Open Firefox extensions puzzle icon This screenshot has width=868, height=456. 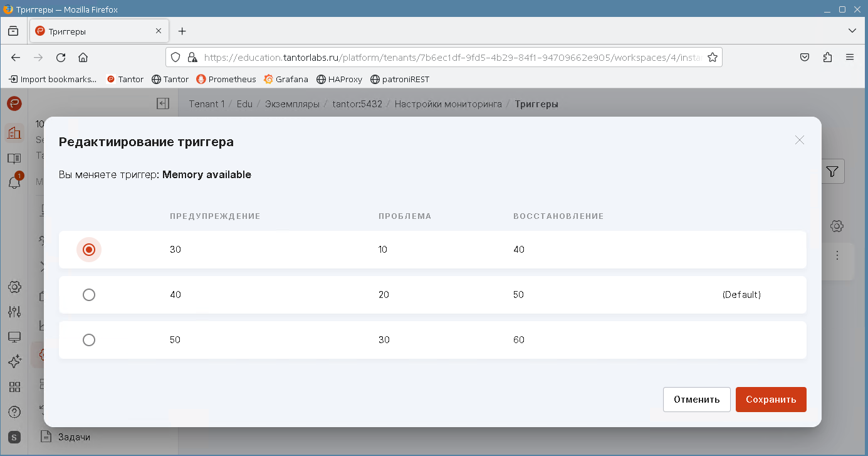tap(827, 57)
